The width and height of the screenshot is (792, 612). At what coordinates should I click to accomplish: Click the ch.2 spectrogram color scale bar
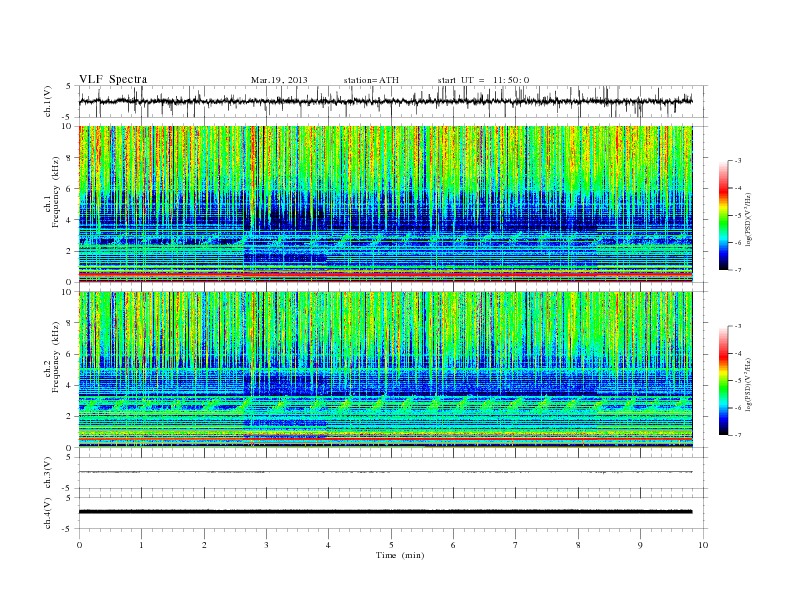(723, 380)
